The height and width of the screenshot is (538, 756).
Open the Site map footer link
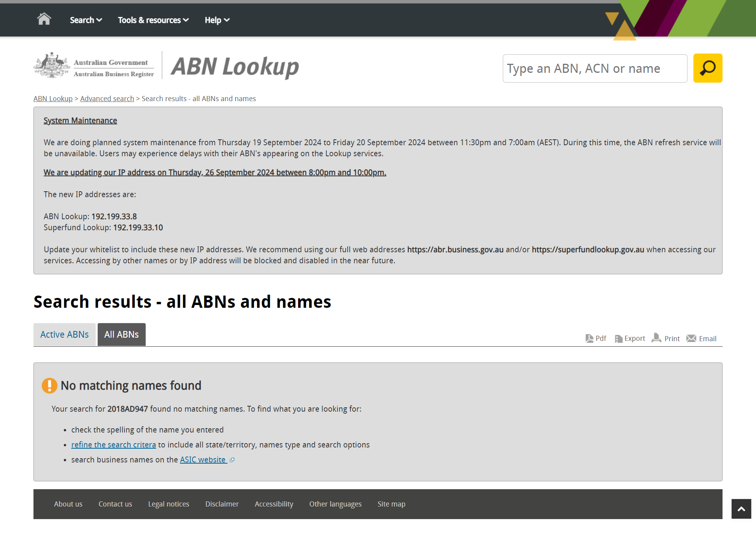[x=391, y=504]
